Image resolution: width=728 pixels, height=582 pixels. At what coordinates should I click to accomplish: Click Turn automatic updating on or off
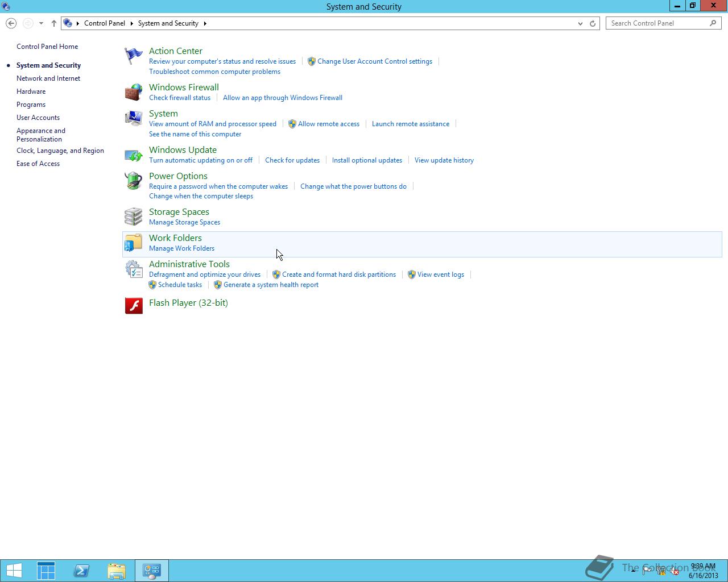coord(201,160)
